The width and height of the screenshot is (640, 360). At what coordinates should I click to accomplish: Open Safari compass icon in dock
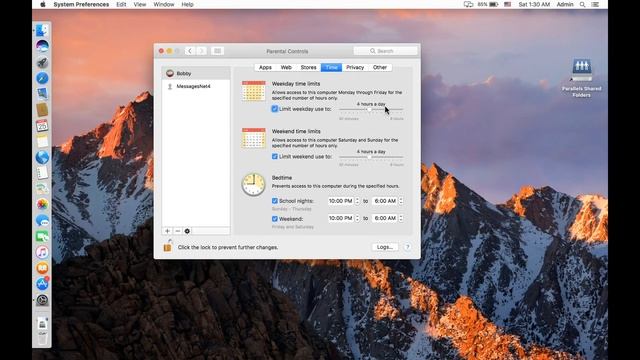pyautogui.click(x=42, y=78)
